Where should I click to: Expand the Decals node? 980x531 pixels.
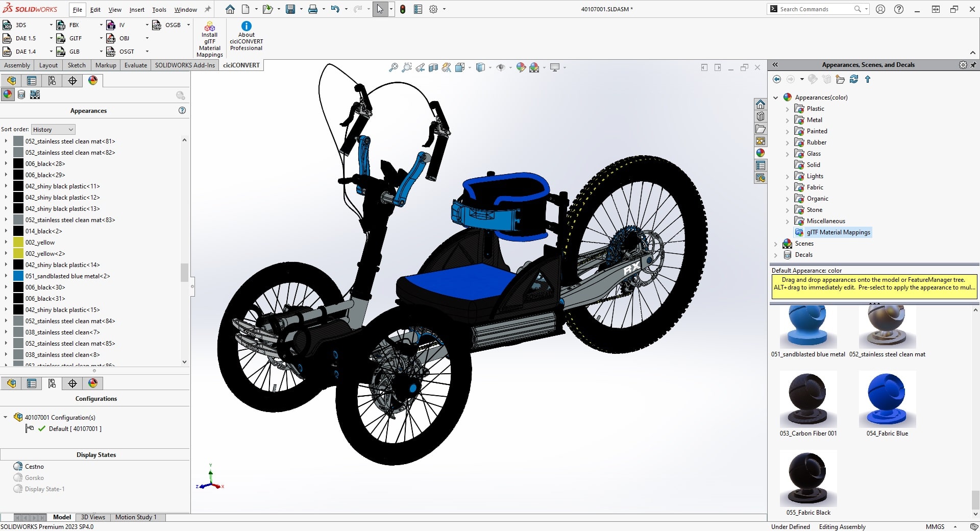tap(776, 255)
